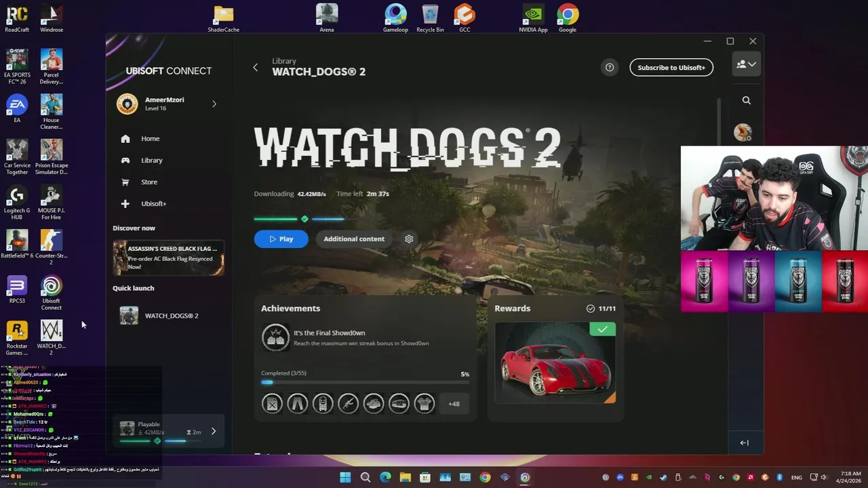Select the rifle achievement badge

coord(348,404)
